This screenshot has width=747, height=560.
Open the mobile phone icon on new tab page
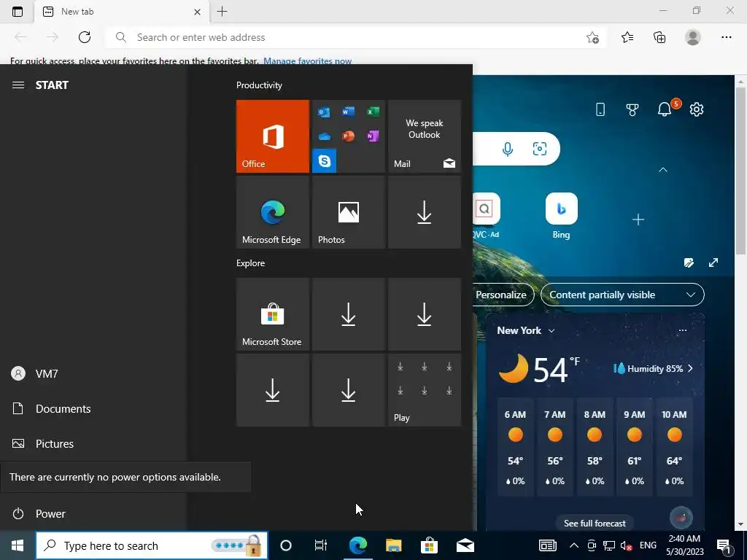(600, 109)
